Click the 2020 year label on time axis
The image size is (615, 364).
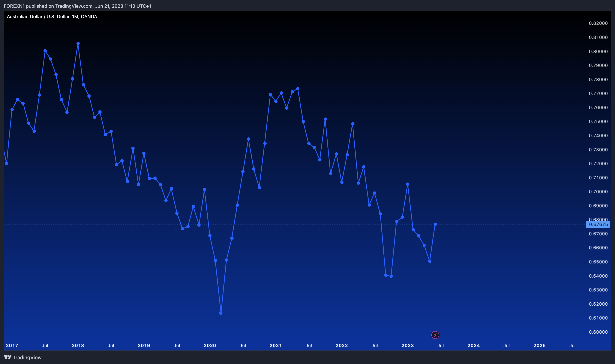click(210, 345)
